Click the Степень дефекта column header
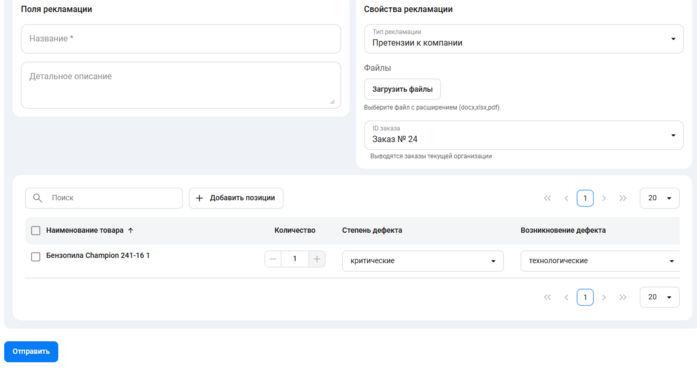This screenshot has height=368, width=697. coord(372,230)
